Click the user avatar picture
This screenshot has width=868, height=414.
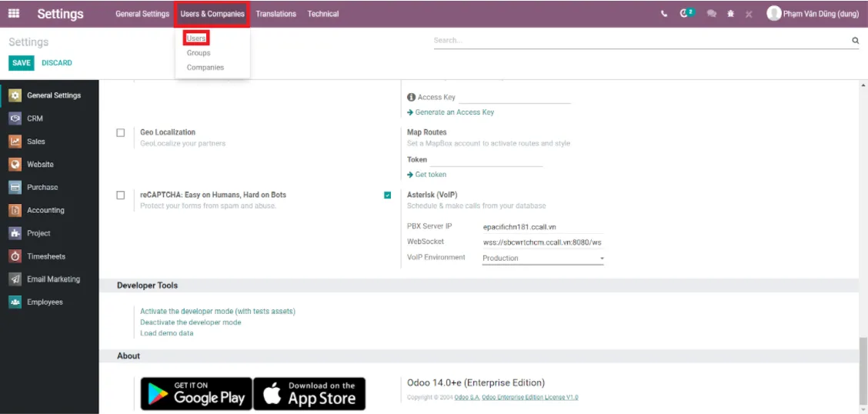pyautogui.click(x=773, y=14)
